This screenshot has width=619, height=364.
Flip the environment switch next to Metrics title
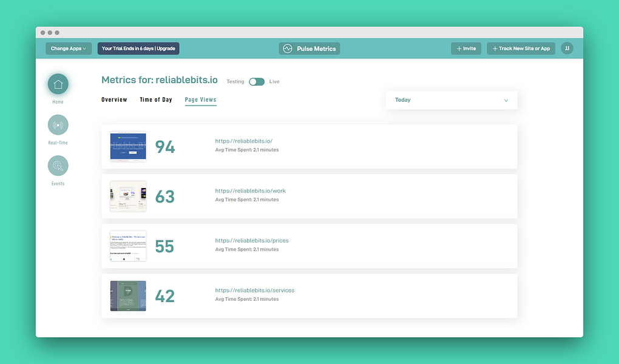point(255,81)
